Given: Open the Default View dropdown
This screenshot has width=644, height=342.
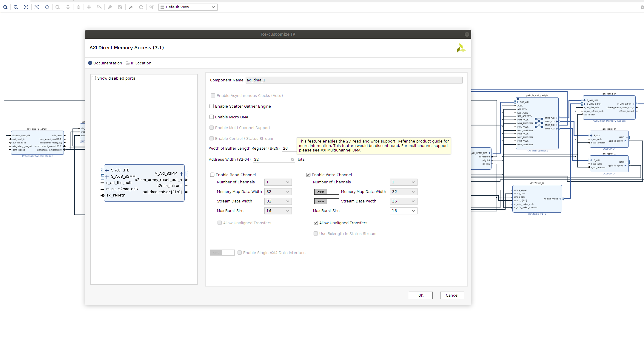Looking at the screenshot, I should point(188,7).
